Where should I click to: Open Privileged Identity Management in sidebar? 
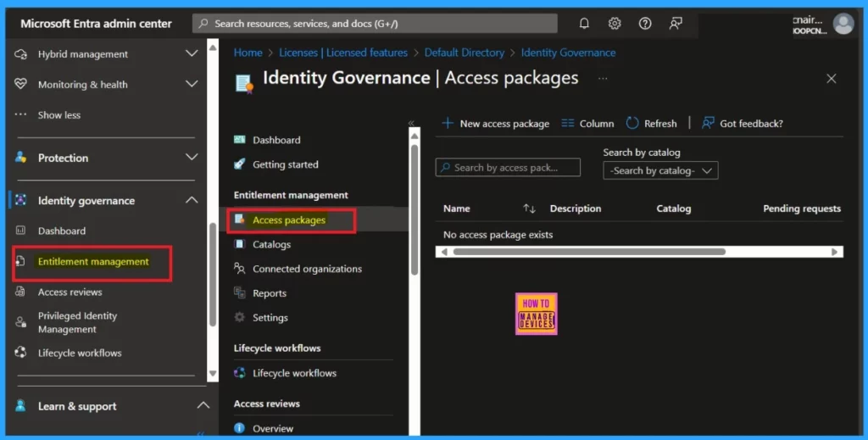pyautogui.click(x=77, y=322)
